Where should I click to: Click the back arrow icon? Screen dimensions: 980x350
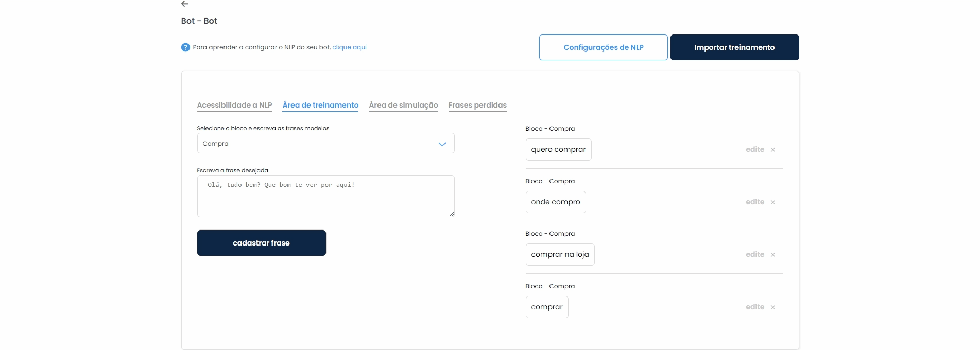point(185,4)
